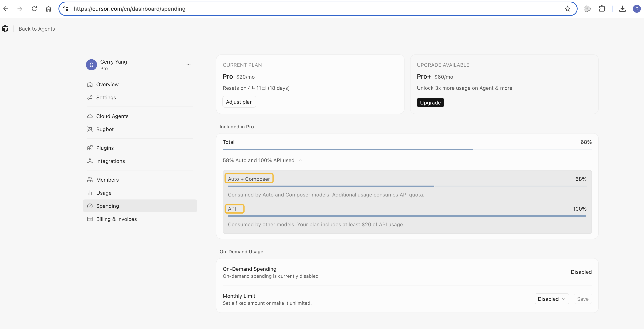Bookmark this page with the star icon
The width and height of the screenshot is (644, 329).
pos(567,9)
